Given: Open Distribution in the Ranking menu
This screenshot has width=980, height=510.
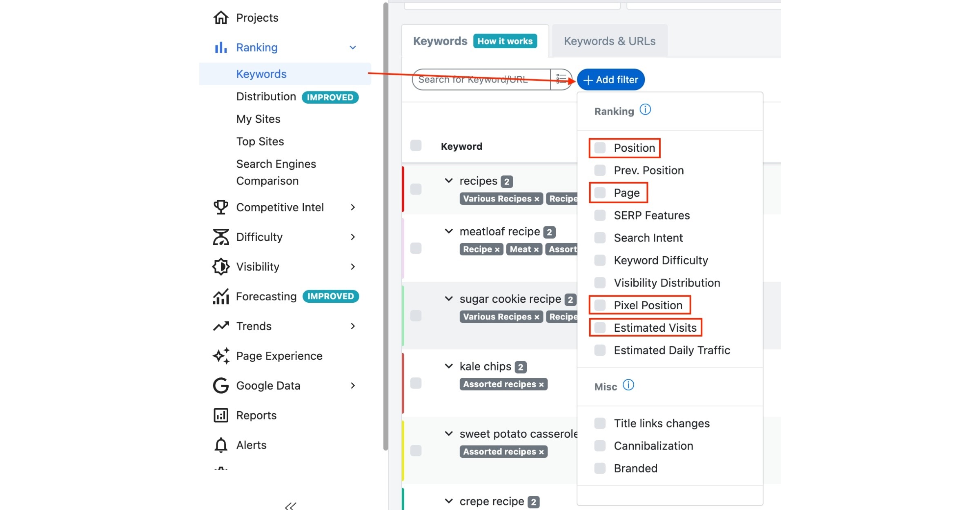Looking at the screenshot, I should click(266, 96).
